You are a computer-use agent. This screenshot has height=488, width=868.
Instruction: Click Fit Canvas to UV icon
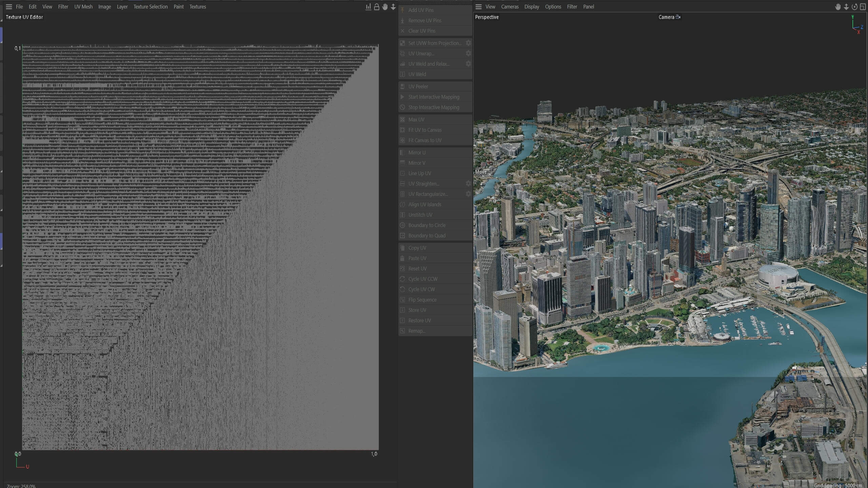point(402,140)
